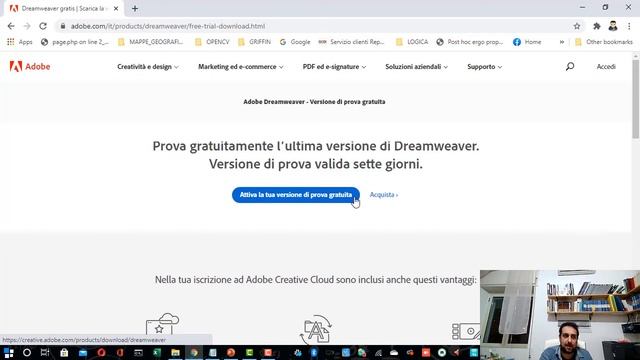Screen dimensions: 640x360
Task: Open File Explorer from the taskbar
Action: click(176, 353)
